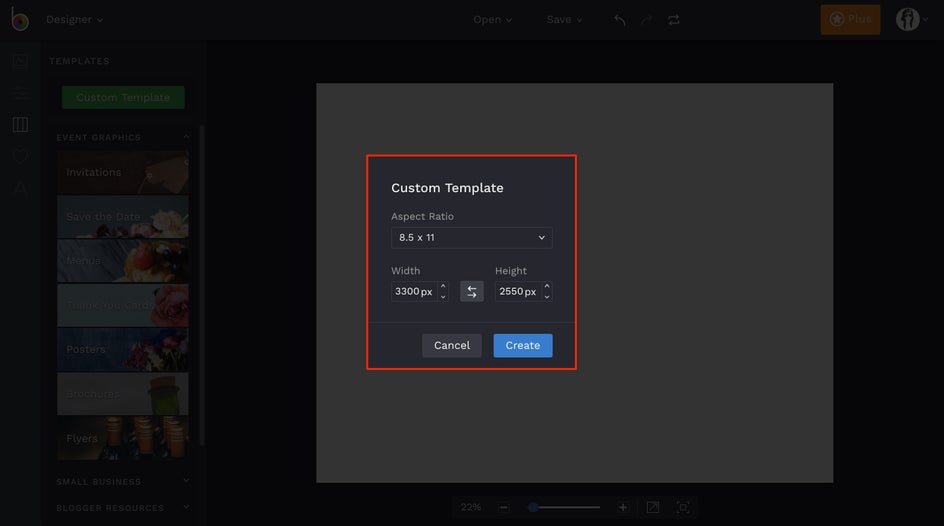Viewport: 944px width, 526px height.
Task: Click the zoom out minus icon
Action: click(503, 507)
